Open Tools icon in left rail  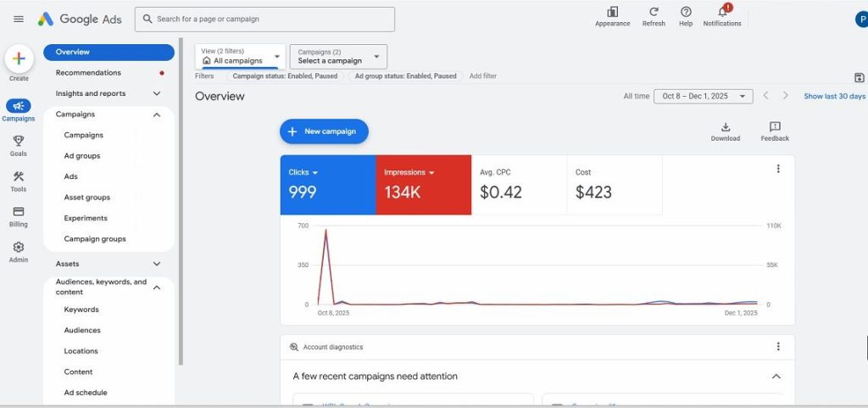point(19,177)
